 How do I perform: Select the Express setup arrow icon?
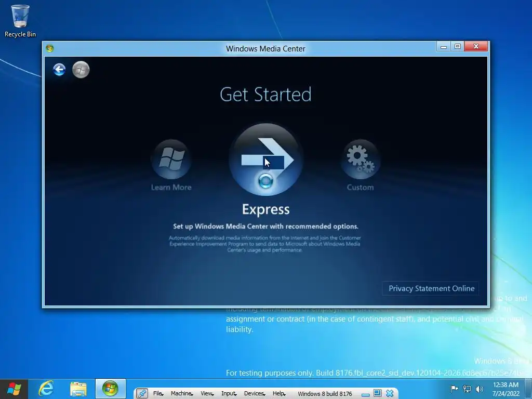tap(265, 159)
